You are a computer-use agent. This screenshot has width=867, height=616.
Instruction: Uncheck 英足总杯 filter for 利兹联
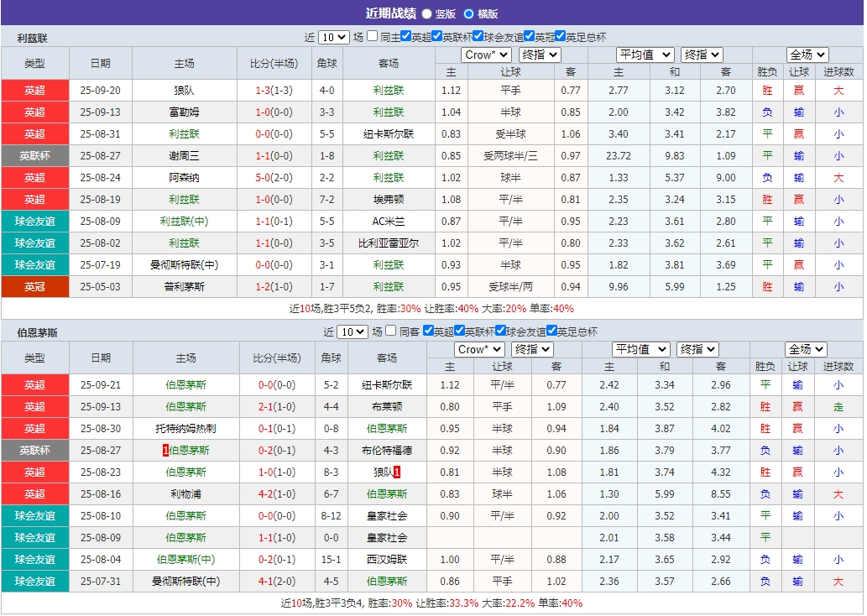(x=560, y=36)
